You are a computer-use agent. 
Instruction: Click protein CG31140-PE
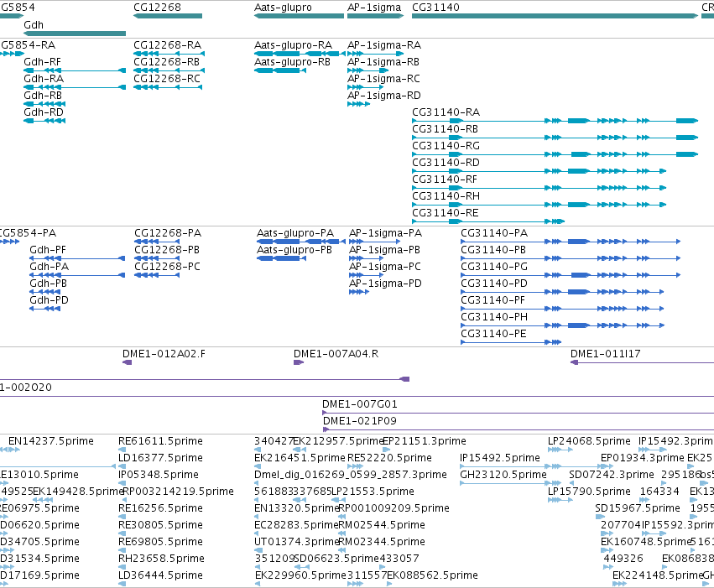click(x=493, y=334)
